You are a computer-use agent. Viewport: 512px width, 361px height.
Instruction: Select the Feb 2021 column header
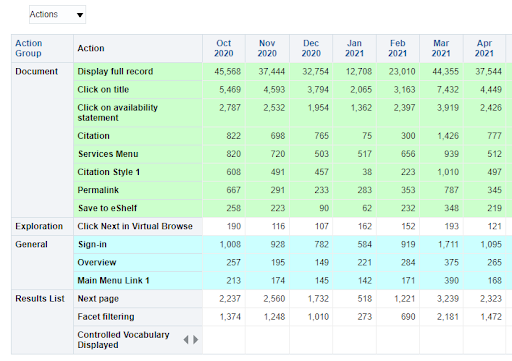pyautogui.click(x=398, y=48)
